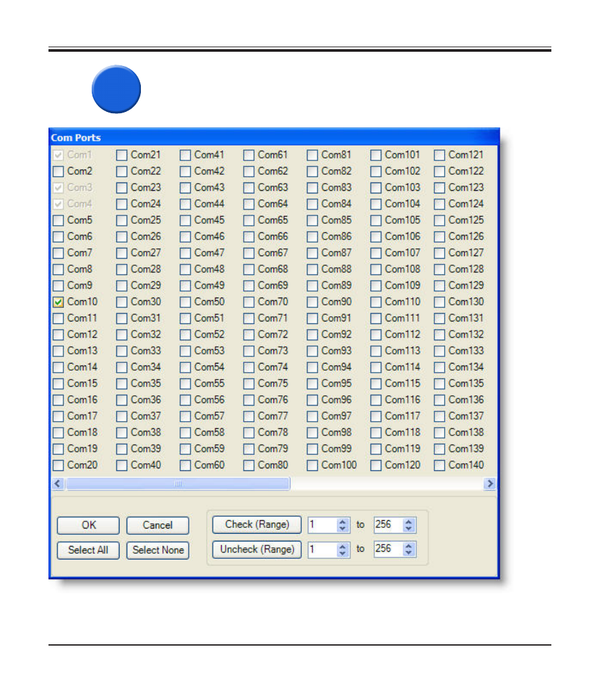Screen dimensions: 616x698
Task: Select the Com20 checkbox
Action: 58,465
